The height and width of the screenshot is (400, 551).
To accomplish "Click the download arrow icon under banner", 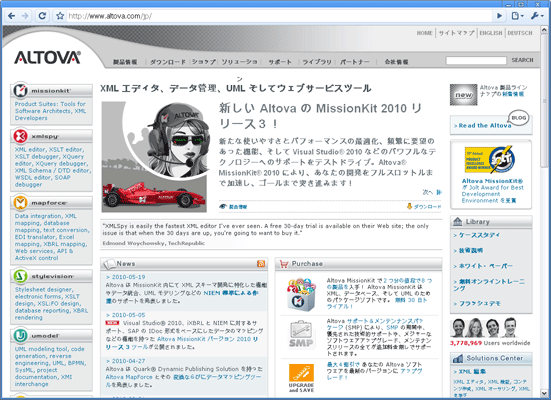I will pos(409,206).
